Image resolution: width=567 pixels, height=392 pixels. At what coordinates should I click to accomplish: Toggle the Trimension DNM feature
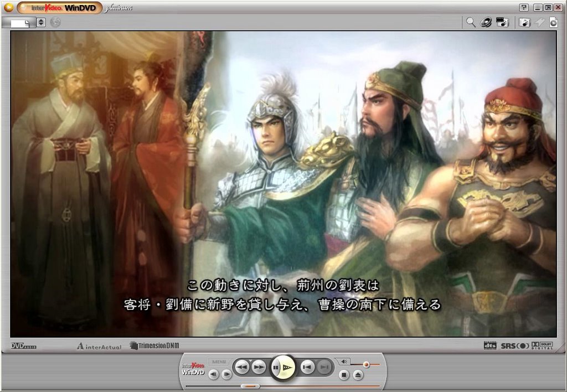(x=154, y=345)
